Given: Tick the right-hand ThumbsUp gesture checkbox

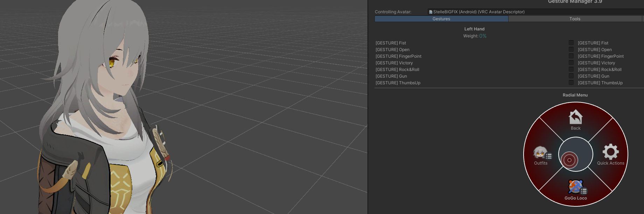Looking at the screenshot, I should (x=571, y=83).
